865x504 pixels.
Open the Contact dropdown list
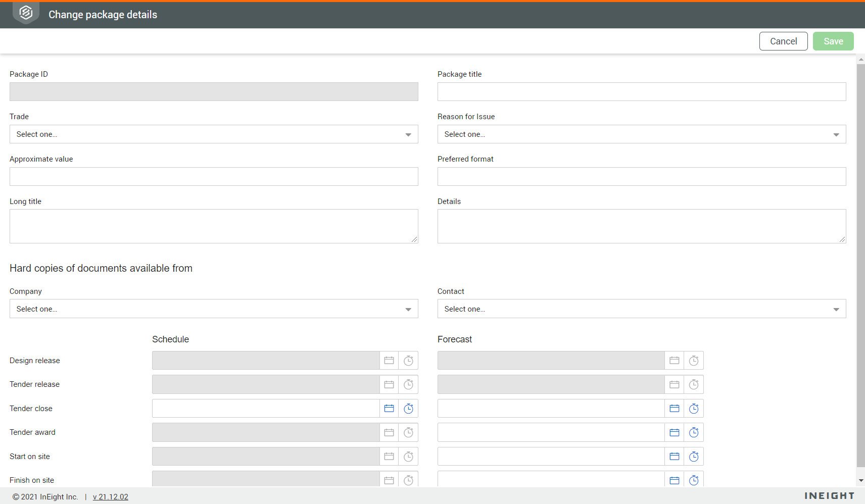[641, 309]
